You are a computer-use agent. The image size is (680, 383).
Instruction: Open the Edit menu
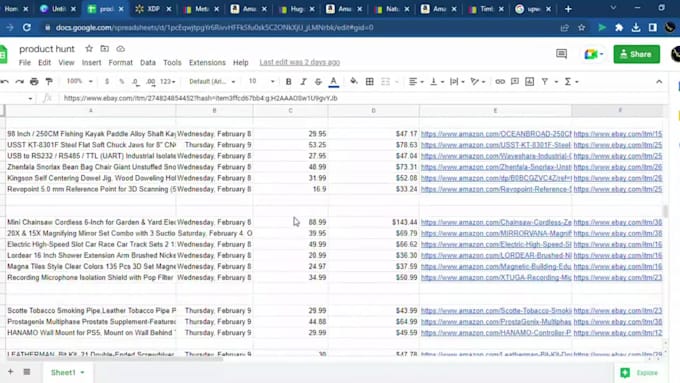44,62
